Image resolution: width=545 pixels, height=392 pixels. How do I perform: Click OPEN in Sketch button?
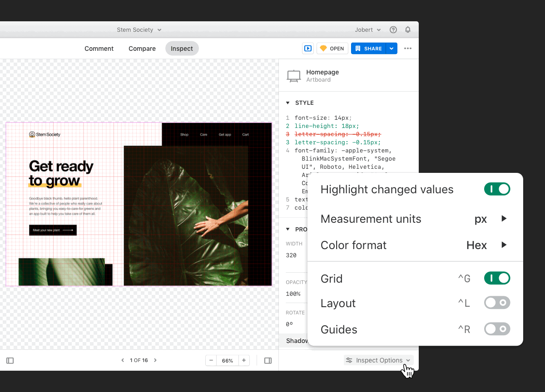click(x=332, y=49)
